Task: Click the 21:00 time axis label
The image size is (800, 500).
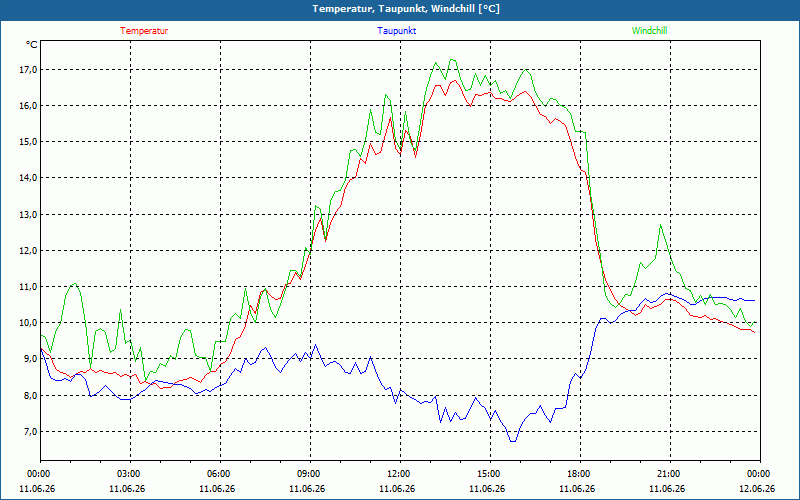Action: [670, 473]
